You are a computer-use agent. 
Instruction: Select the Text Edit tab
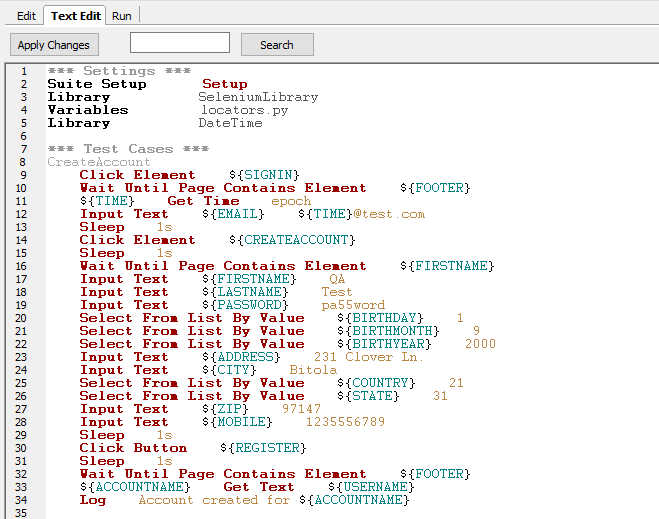click(76, 16)
